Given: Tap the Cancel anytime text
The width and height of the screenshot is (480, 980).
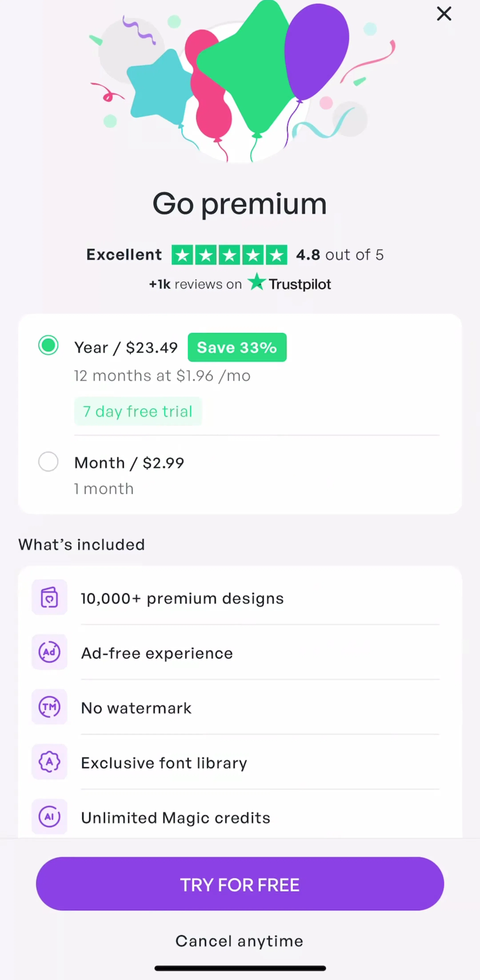Looking at the screenshot, I should (x=239, y=941).
